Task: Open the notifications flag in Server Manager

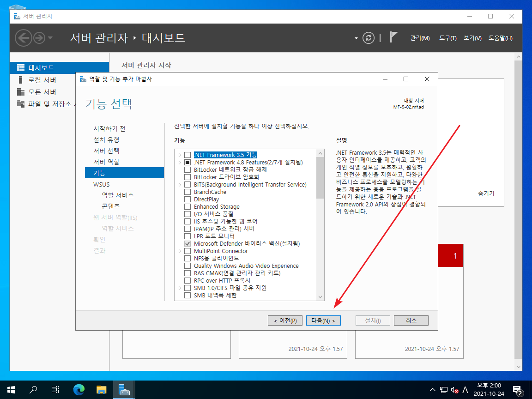Action: [x=393, y=37]
